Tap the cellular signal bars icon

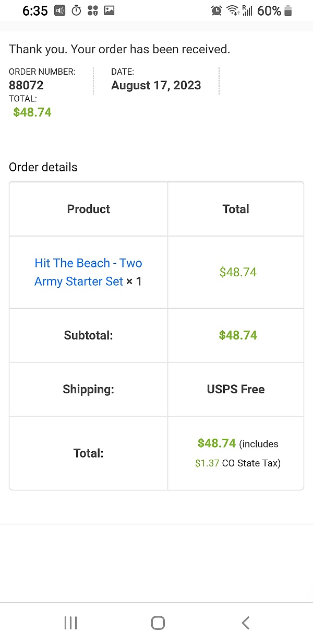tap(247, 10)
